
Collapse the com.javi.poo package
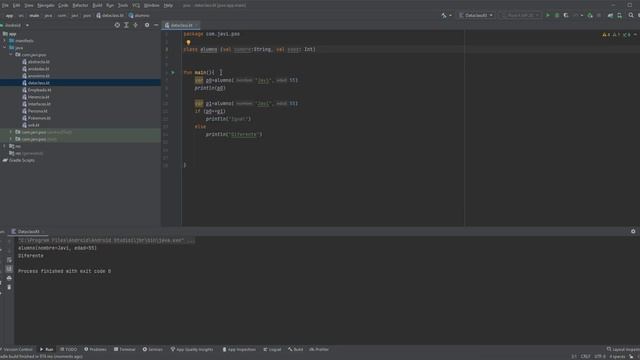pos(11,55)
